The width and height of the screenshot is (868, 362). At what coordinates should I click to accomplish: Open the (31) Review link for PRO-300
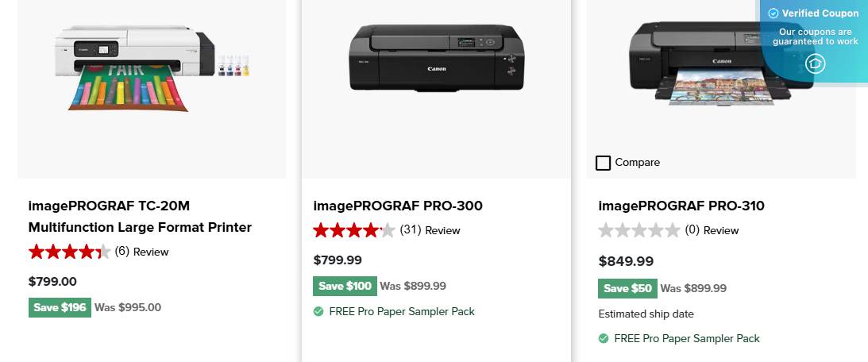pos(430,231)
